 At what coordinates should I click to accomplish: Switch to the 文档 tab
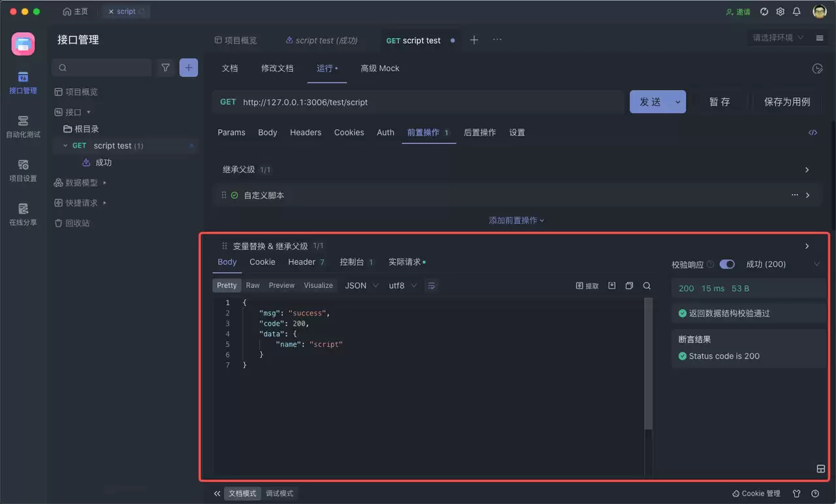(230, 69)
